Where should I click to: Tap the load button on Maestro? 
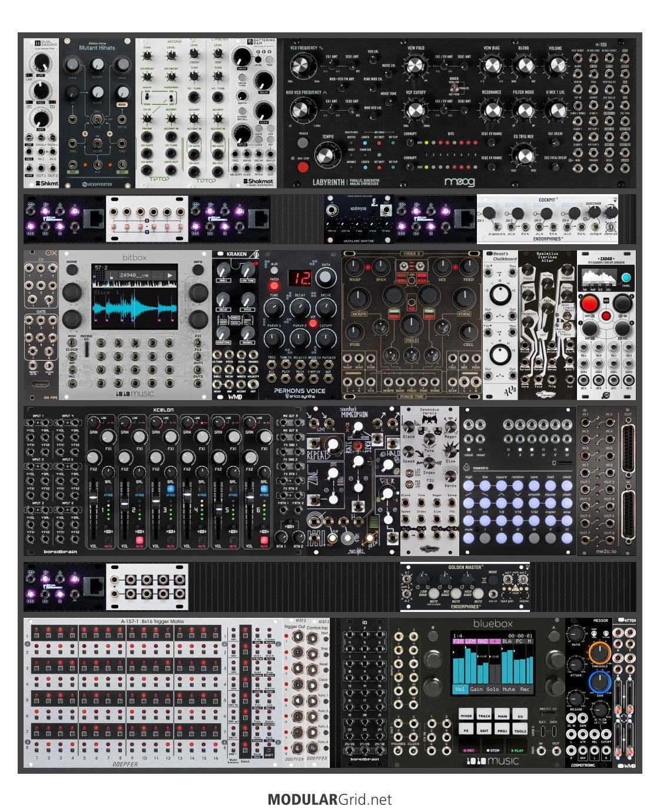click(550, 486)
